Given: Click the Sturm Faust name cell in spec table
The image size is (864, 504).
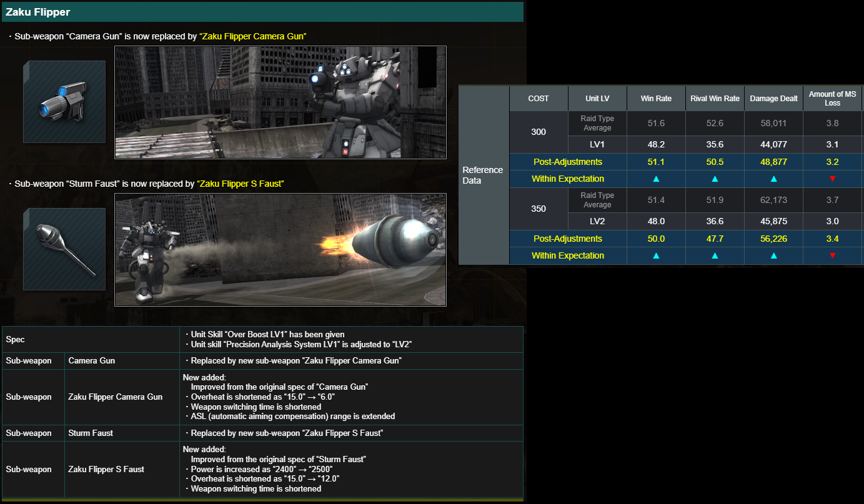Looking at the screenshot, I should coord(122,433).
